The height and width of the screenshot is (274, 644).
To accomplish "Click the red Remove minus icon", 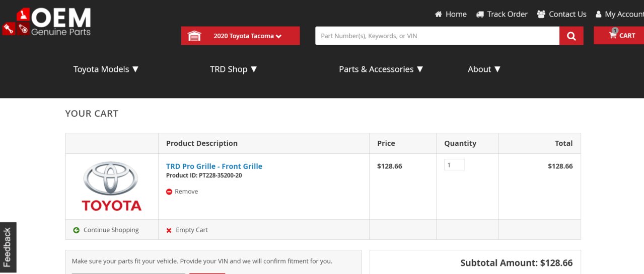I will coord(169,192).
